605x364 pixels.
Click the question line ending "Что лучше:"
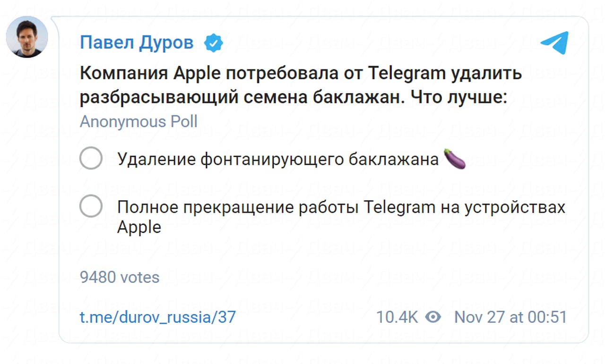pos(293,97)
